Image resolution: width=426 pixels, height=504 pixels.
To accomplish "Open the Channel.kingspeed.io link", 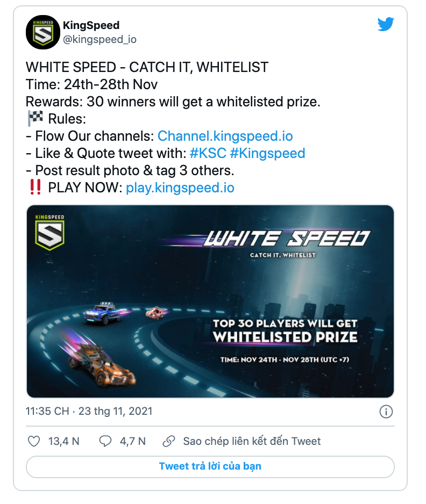I will 225,136.
